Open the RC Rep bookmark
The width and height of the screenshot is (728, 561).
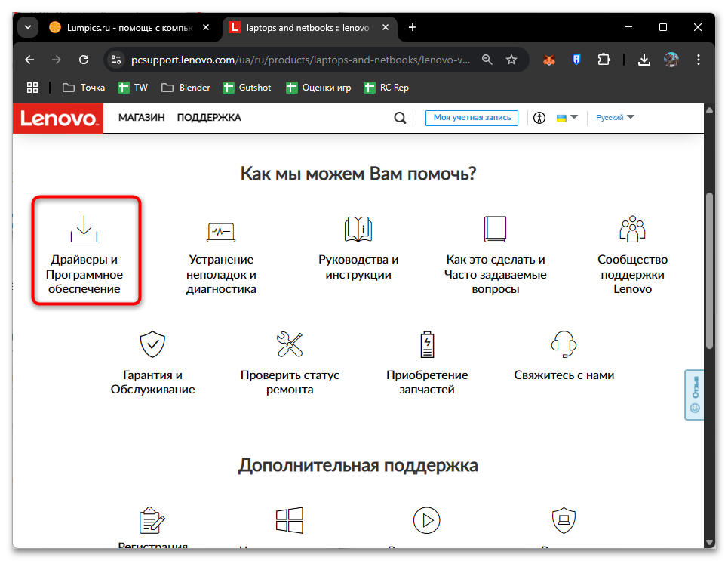click(386, 88)
